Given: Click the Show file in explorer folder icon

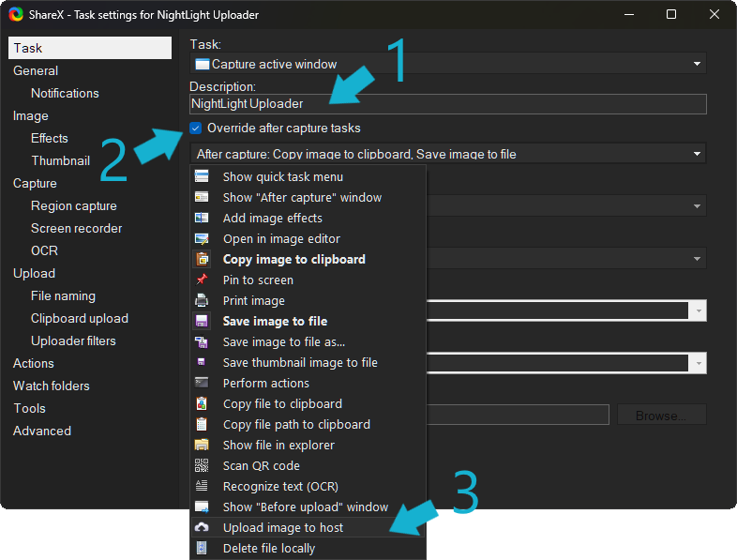Looking at the screenshot, I should [202, 446].
